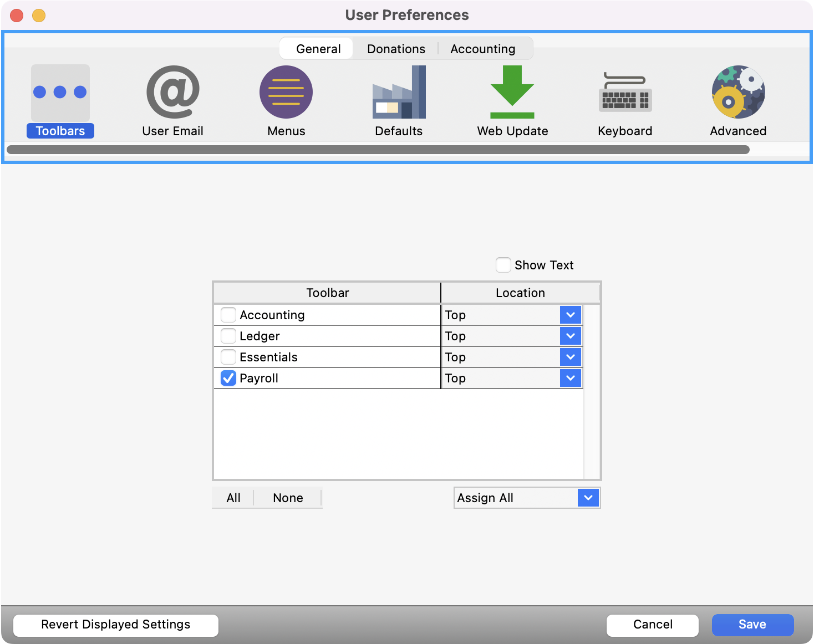Switch to the Donations tab

coord(396,49)
